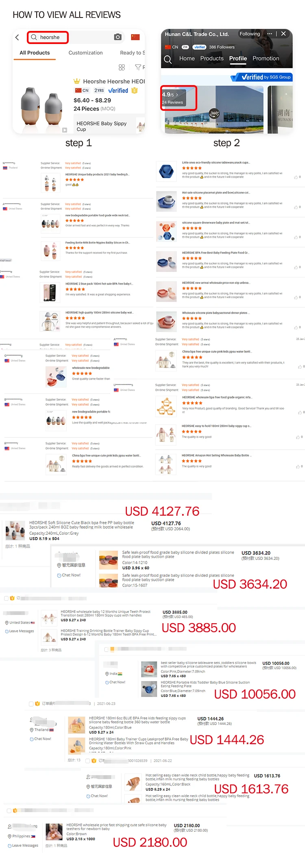Image resolution: width=305 pixels, height=868 pixels.
Task: Switch to grid view layout icon
Action: [x=122, y=67]
